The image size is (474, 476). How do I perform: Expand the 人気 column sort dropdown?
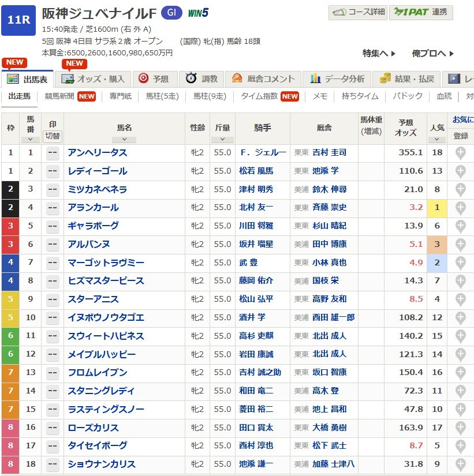click(436, 140)
